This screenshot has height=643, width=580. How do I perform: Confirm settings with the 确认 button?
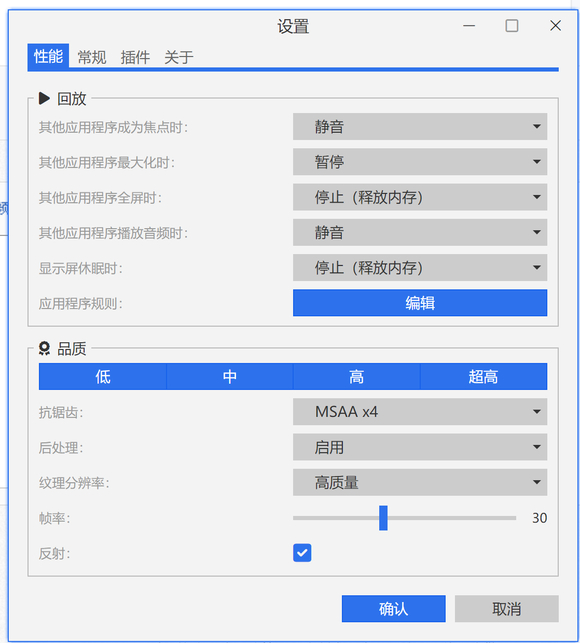[393, 609]
